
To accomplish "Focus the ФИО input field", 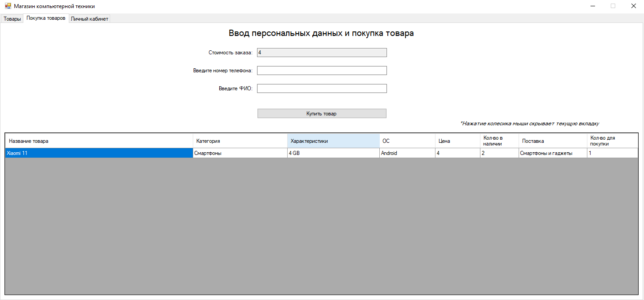I will (x=322, y=88).
